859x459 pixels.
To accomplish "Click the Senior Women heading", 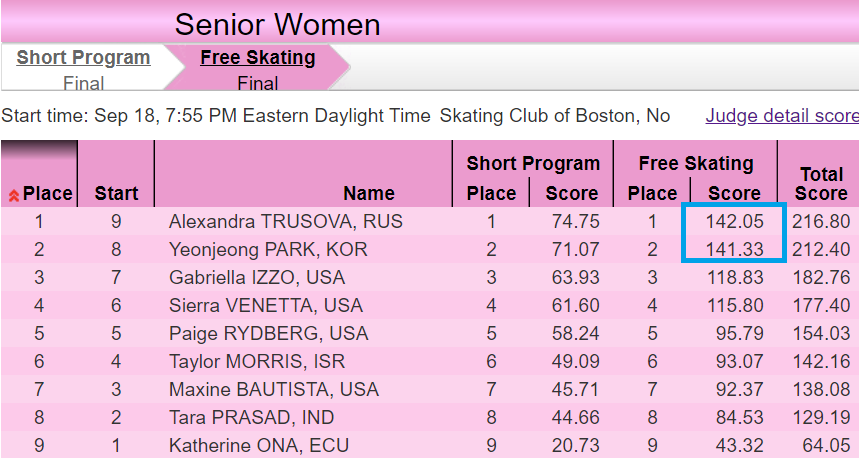I will [x=277, y=25].
